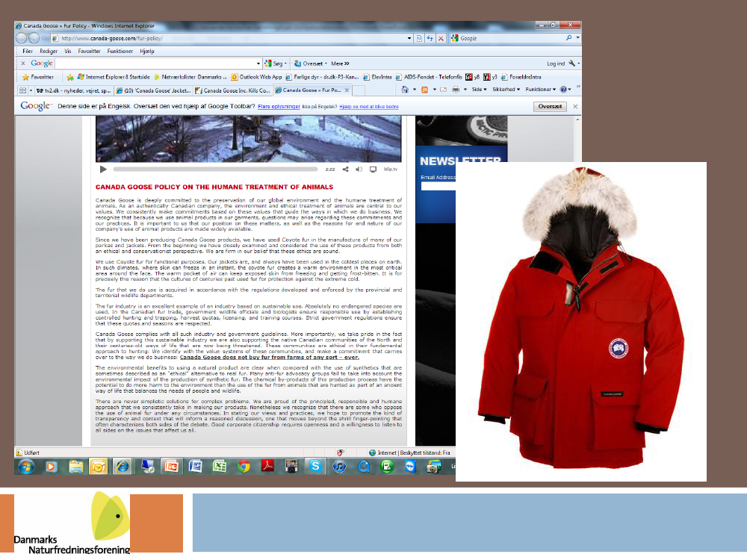Click the Hjælp os med at blive bedre link

(369, 107)
